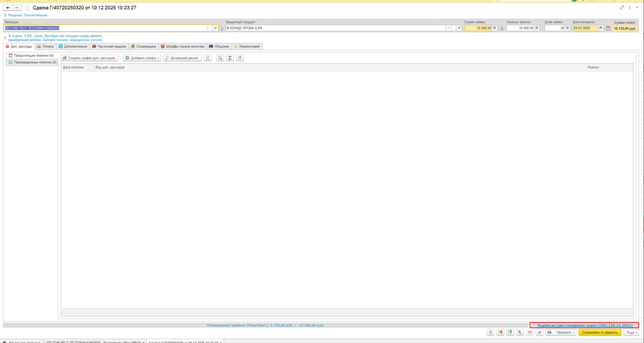Add the deal to favorites with the star

click(27, 8)
